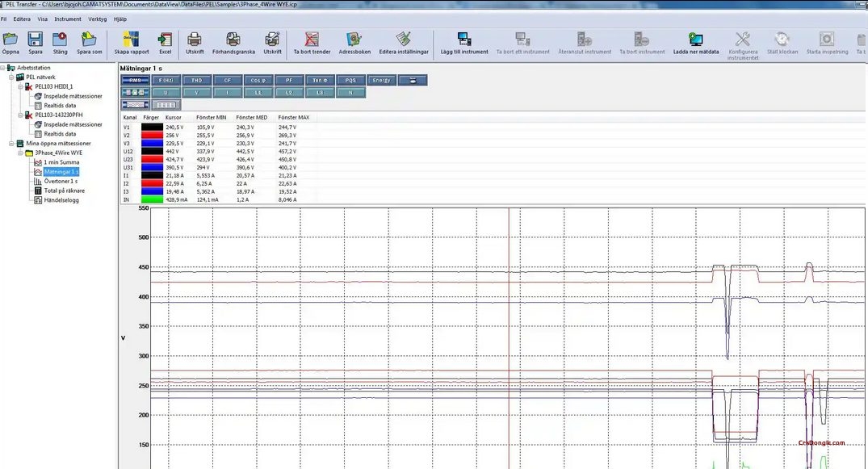Toggle the F (Hz) frequency button

point(166,80)
